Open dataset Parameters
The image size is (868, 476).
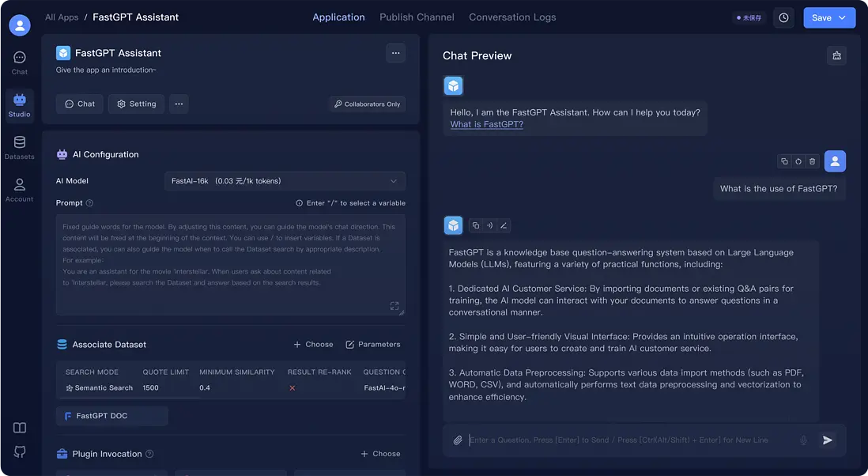[x=373, y=344]
